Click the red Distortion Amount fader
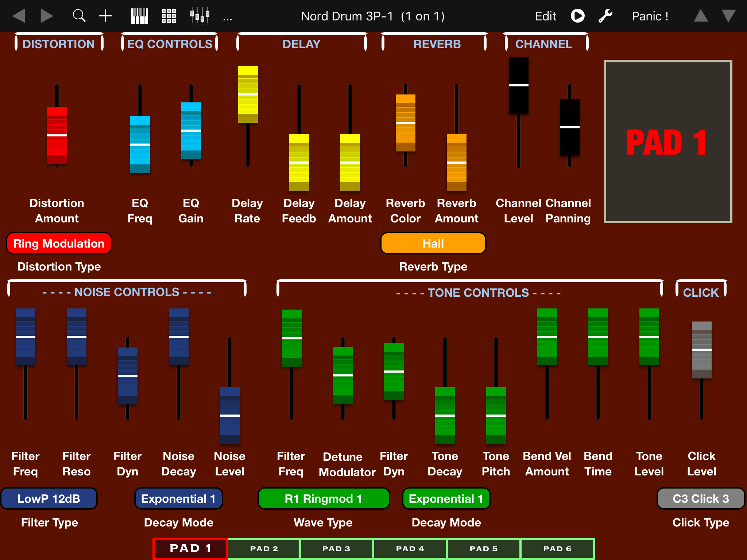 click(x=57, y=135)
